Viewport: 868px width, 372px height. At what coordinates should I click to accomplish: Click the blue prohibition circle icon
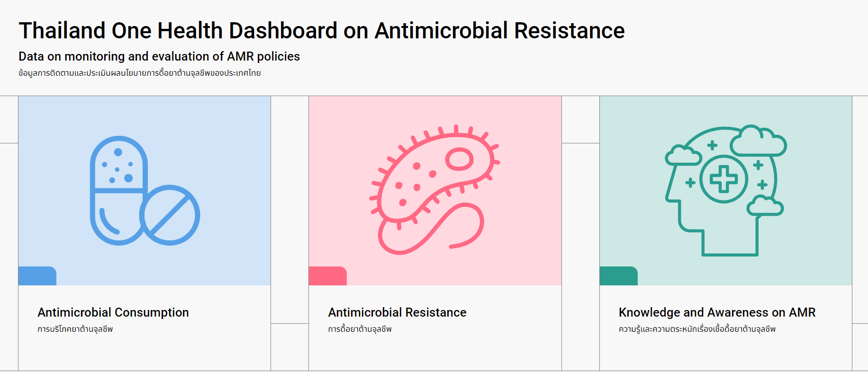pyautogui.click(x=170, y=215)
